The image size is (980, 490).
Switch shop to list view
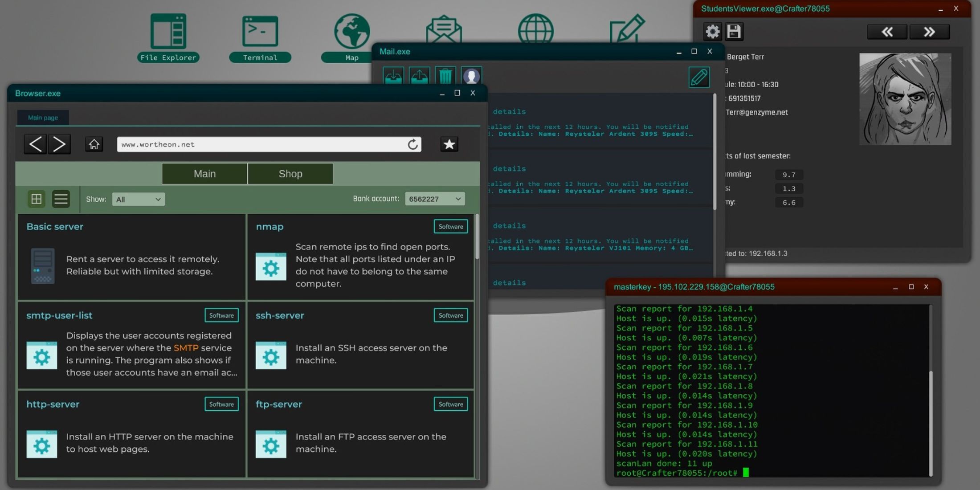pos(61,199)
